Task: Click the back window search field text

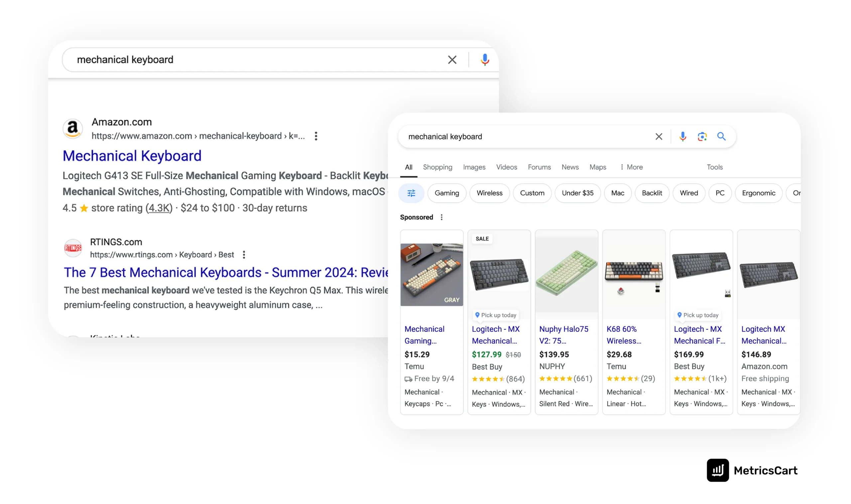Action: coord(125,60)
